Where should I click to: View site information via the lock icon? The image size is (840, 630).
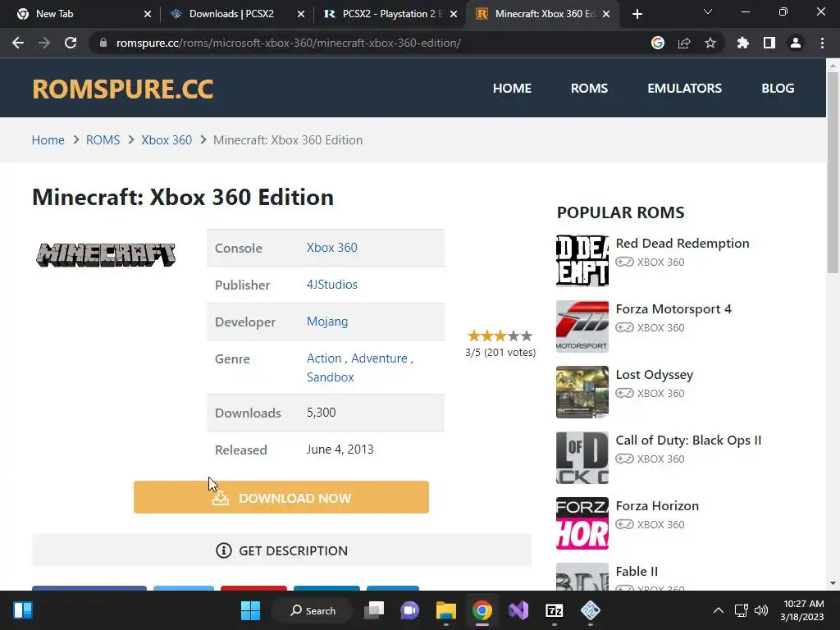click(103, 43)
